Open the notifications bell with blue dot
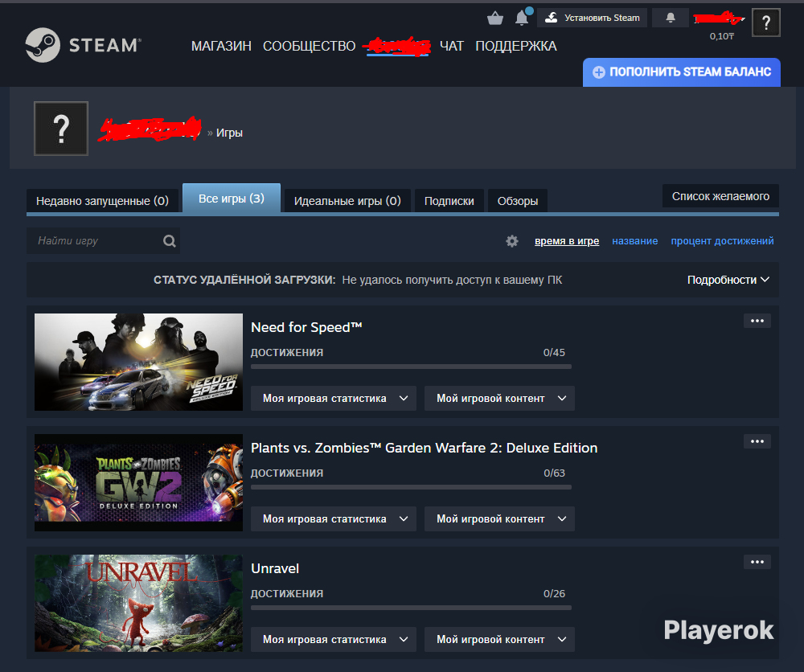The height and width of the screenshot is (672, 804). coord(523,17)
